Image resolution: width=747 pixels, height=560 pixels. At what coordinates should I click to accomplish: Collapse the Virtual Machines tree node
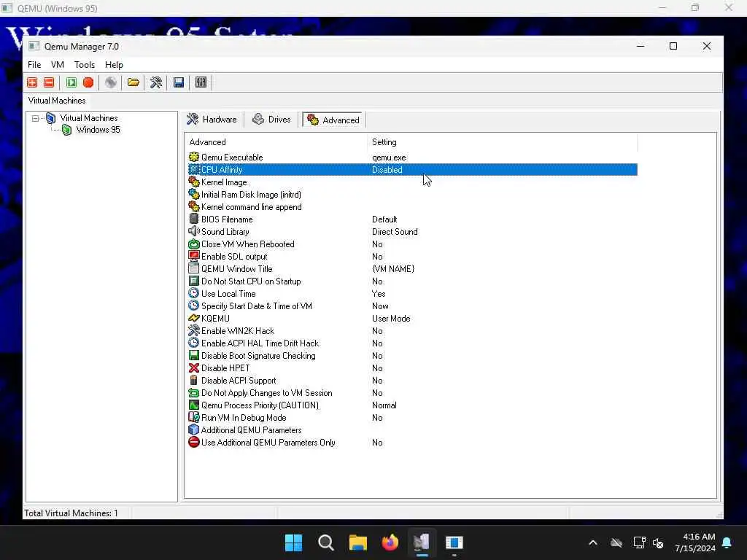[35, 118]
